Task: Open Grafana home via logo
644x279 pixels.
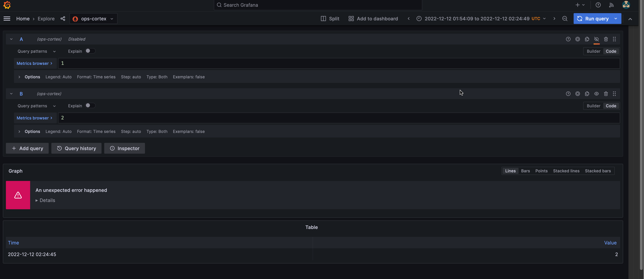Action: click(x=7, y=5)
